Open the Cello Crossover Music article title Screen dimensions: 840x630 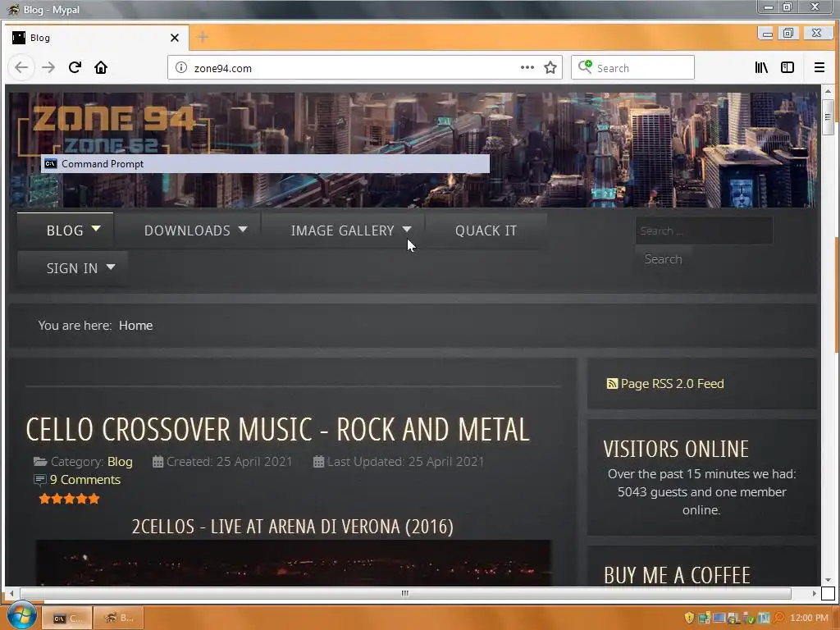277,429
